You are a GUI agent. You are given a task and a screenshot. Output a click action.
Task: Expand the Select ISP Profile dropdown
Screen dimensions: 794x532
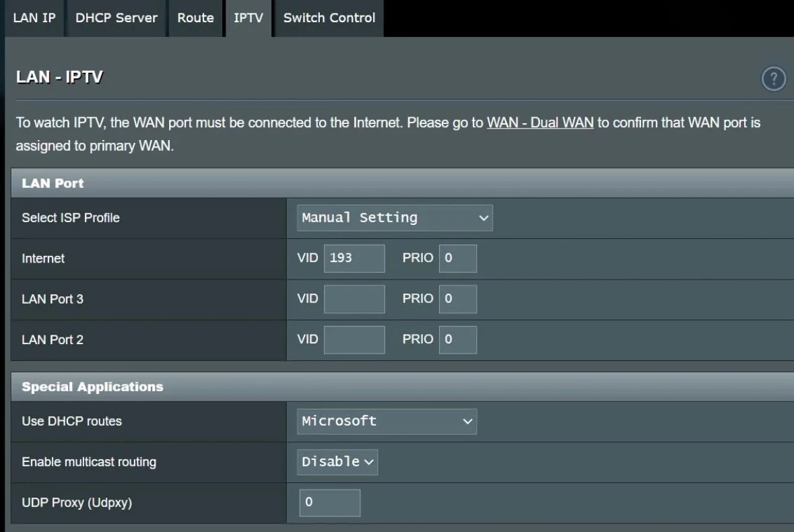pos(395,218)
